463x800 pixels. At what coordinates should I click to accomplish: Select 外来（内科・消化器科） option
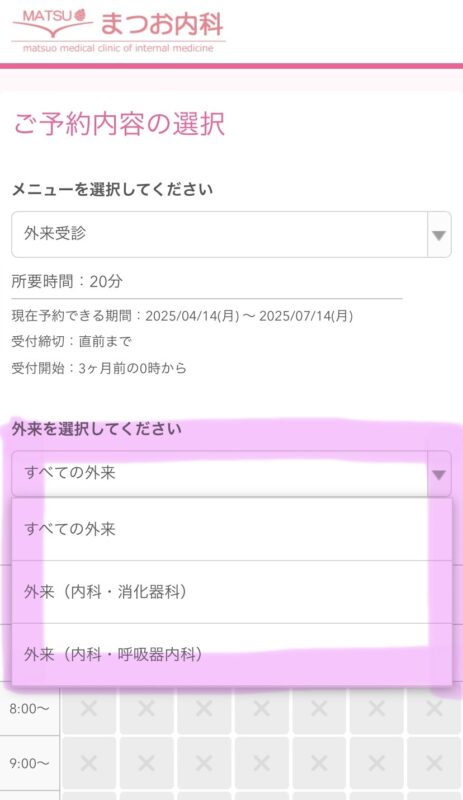point(231,592)
